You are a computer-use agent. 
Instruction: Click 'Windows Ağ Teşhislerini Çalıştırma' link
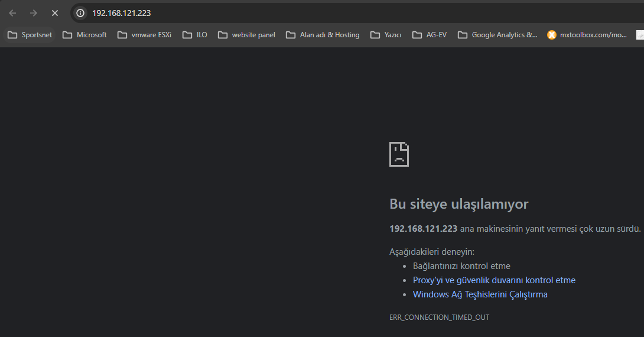click(480, 294)
